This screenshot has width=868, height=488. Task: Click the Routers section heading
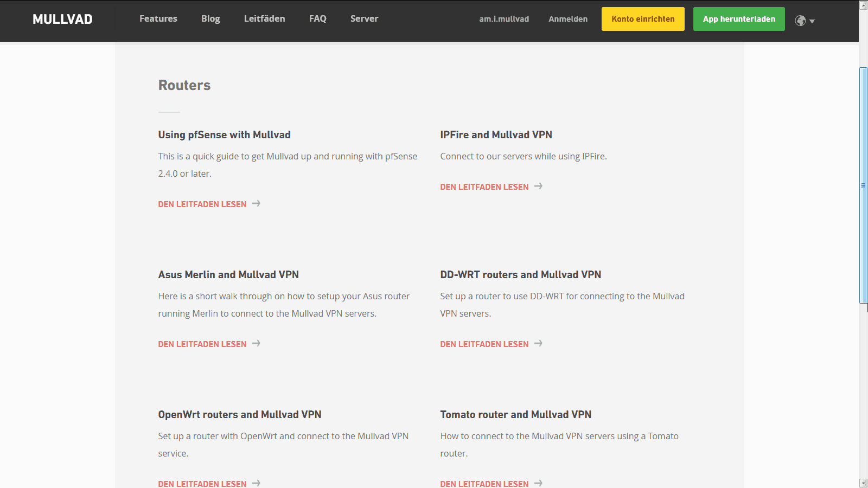184,85
